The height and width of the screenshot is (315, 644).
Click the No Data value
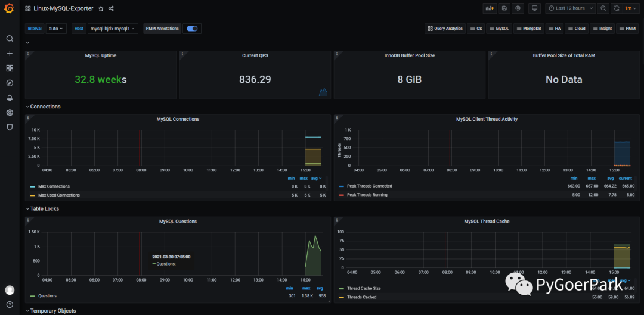[564, 80]
